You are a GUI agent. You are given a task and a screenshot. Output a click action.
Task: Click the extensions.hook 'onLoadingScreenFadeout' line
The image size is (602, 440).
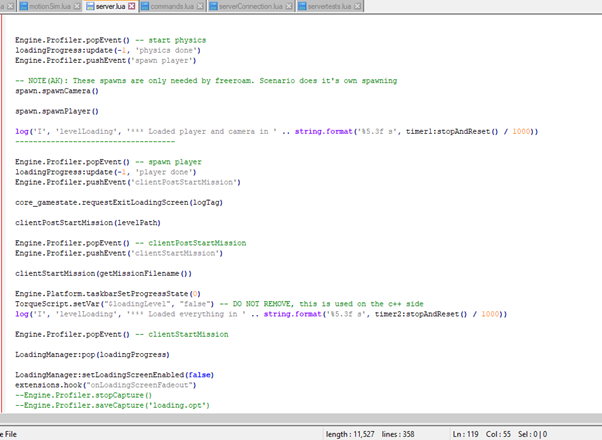click(106, 385)
